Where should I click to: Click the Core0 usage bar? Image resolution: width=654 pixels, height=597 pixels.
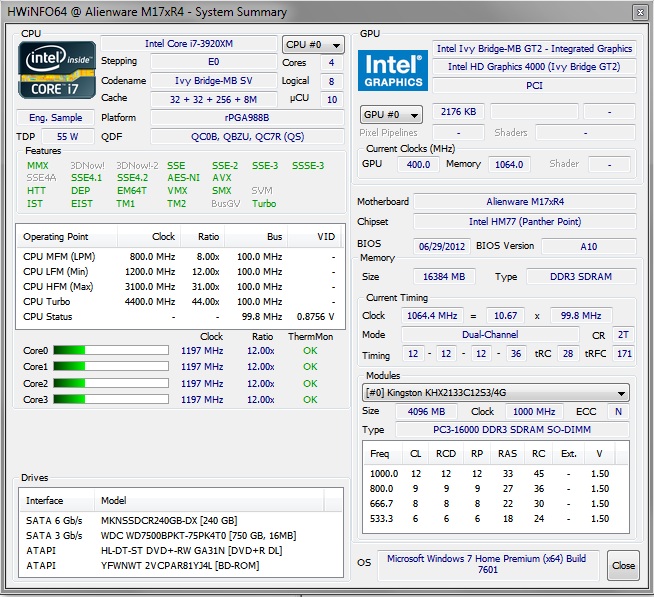111,350
